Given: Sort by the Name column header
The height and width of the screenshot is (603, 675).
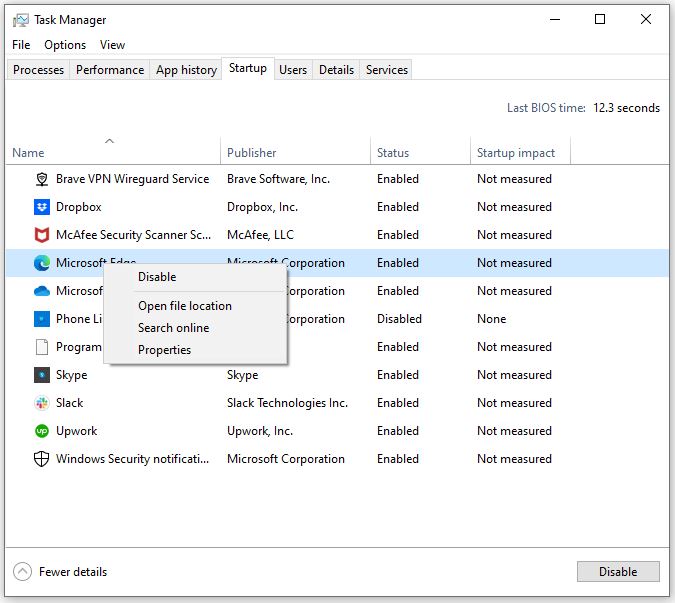Looking at the screenshot, I should [113, 151].
